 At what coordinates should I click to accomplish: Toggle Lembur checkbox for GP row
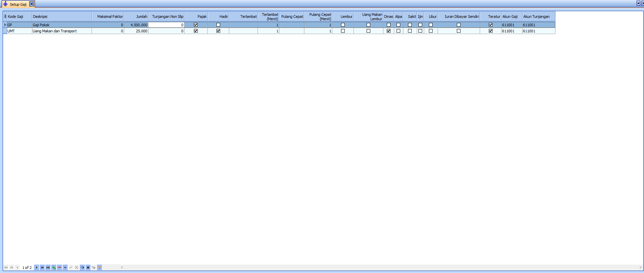(343, 25)
